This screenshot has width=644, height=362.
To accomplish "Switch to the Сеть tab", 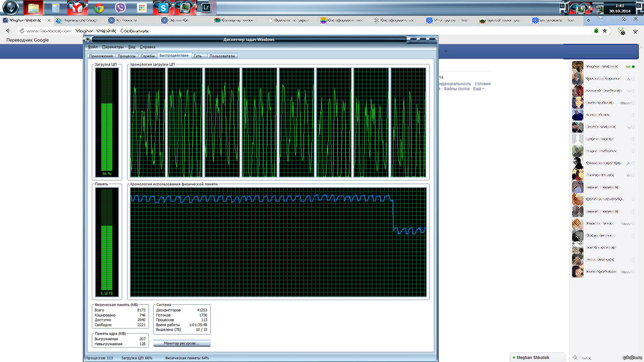I will tap(198, 56).
